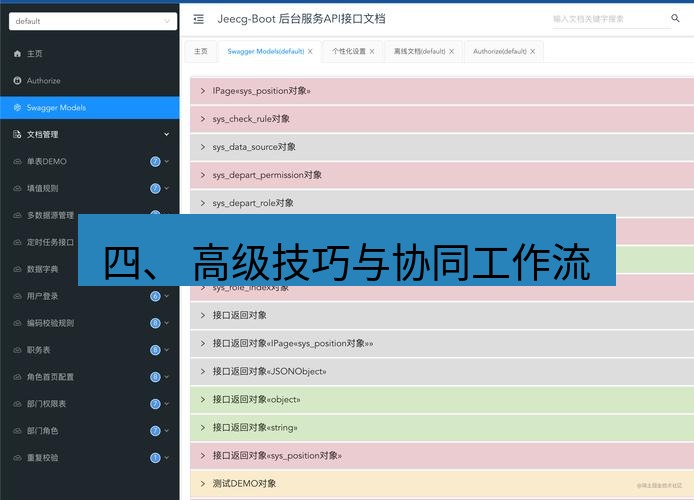The width and height of the screenshot is (694, 500).
Task: Expand 填值规则 API group
Action: click(90, 188)
